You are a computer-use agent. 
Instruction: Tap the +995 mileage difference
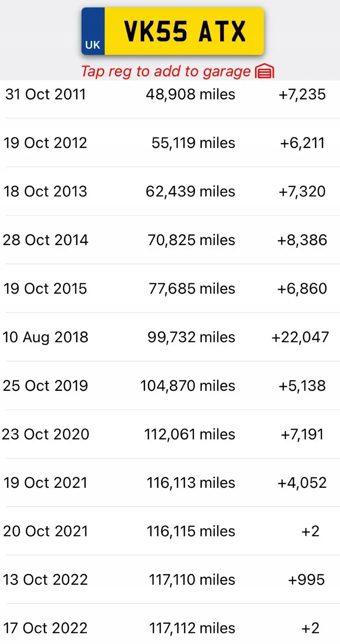tap(306, 580)
